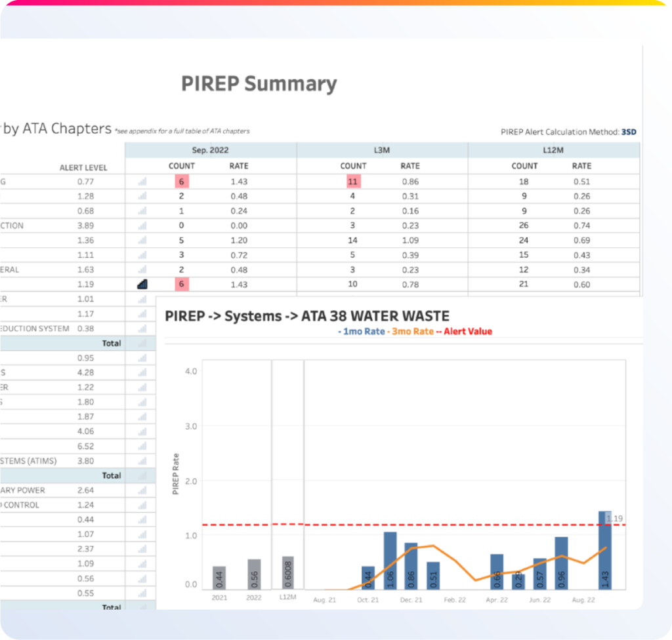Click the chart icon in the 4.28 alert row

coord(142,372)
